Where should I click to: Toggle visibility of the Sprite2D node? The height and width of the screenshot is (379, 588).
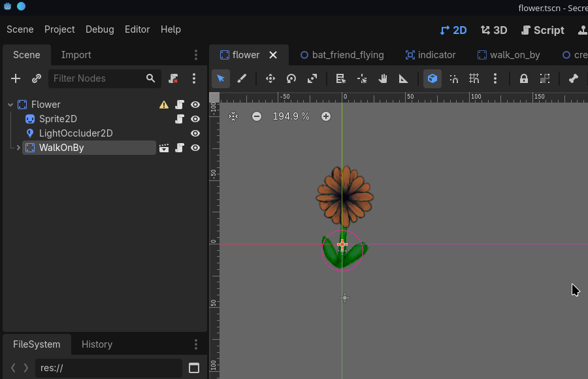[x=195, y=119]
